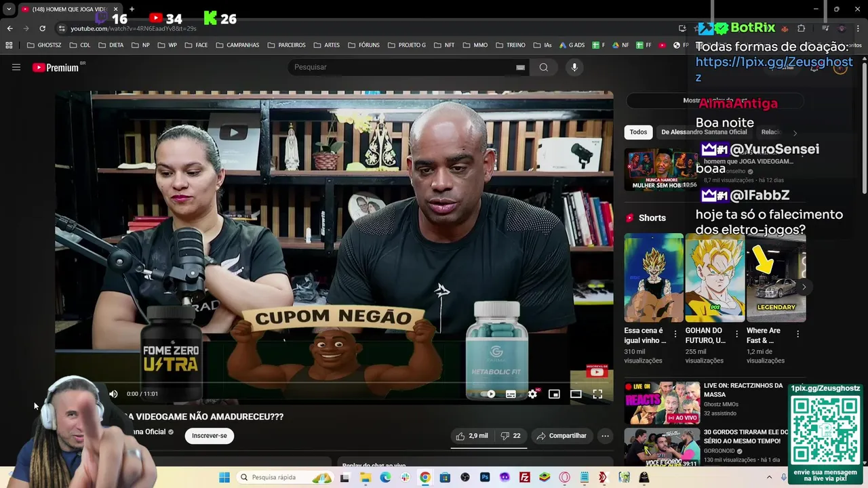Screen dimensions: 868x488
Task: Open the 'Essa cena é igual vinho' Short
Action: 654,277
